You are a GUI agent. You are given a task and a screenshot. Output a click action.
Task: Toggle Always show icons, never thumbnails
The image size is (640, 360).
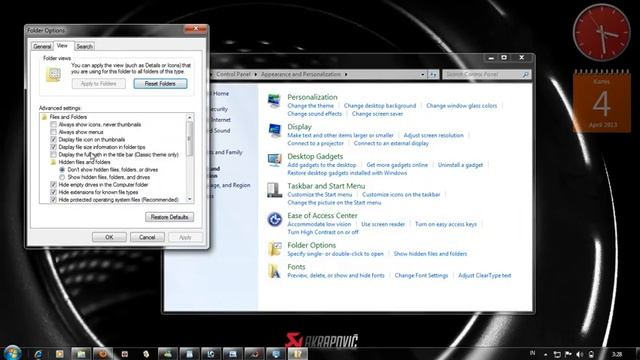click(53, 124)
